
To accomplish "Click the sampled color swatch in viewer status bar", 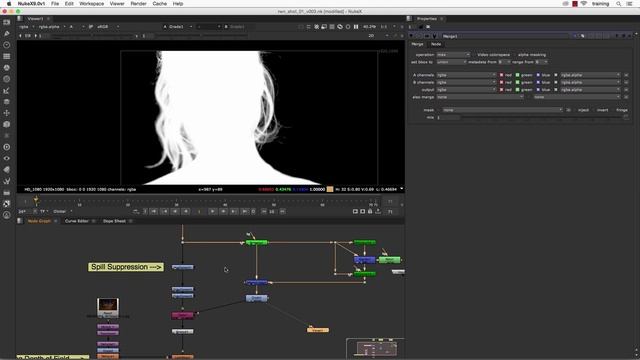I will coord(330,189).
